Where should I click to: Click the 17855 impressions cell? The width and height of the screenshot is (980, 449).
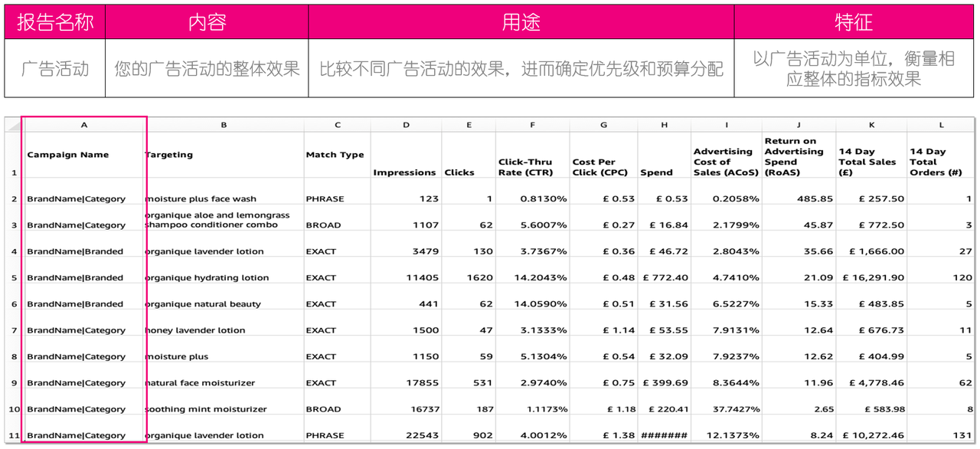coord(423,382)
